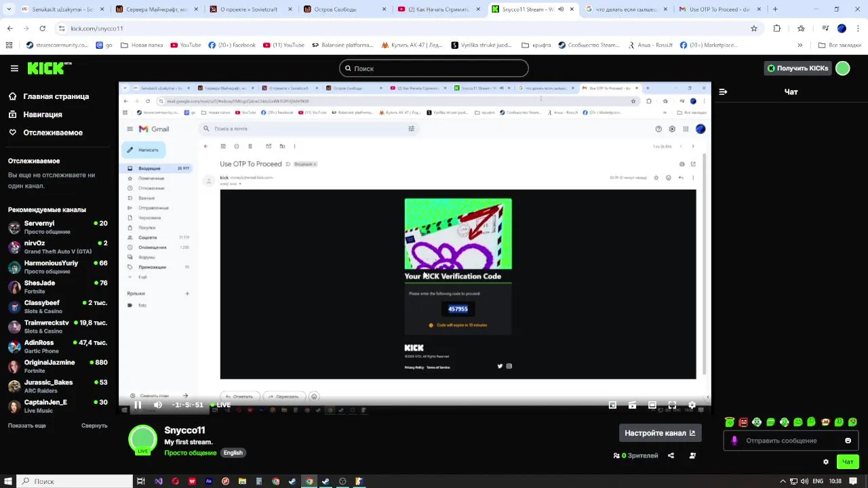Toggle theater mode in the player
The image size is (868, 488).
(652, 405)
